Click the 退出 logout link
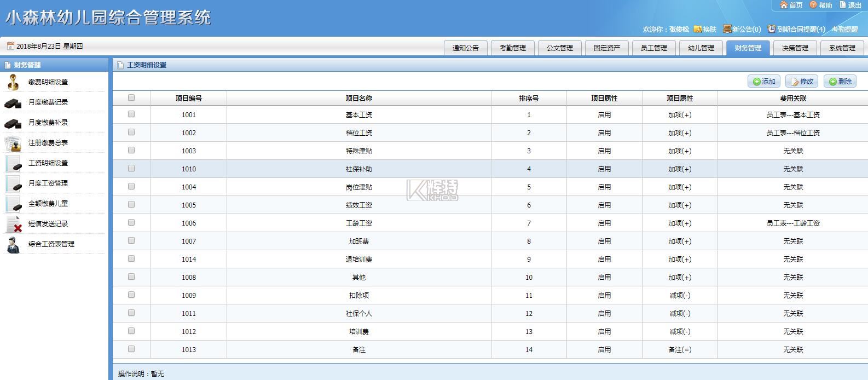Image resolution: width=868 pixels, height=380 pixels. (x=850, y=5)
